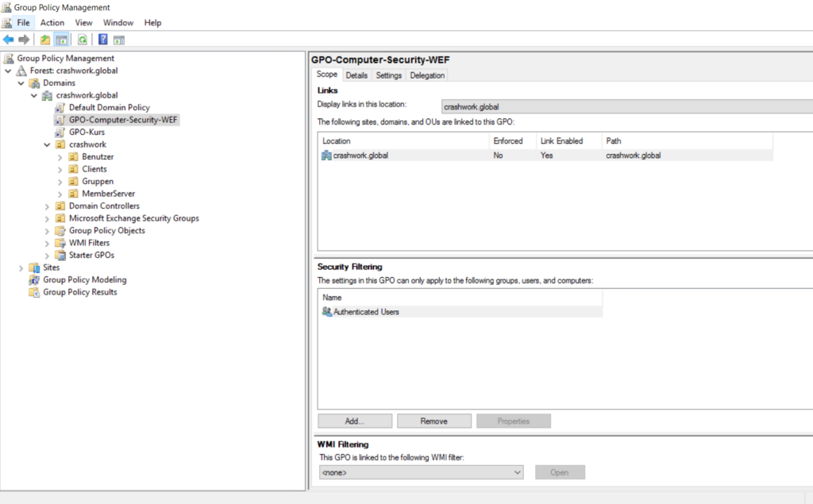Click the Path column header

688,141
